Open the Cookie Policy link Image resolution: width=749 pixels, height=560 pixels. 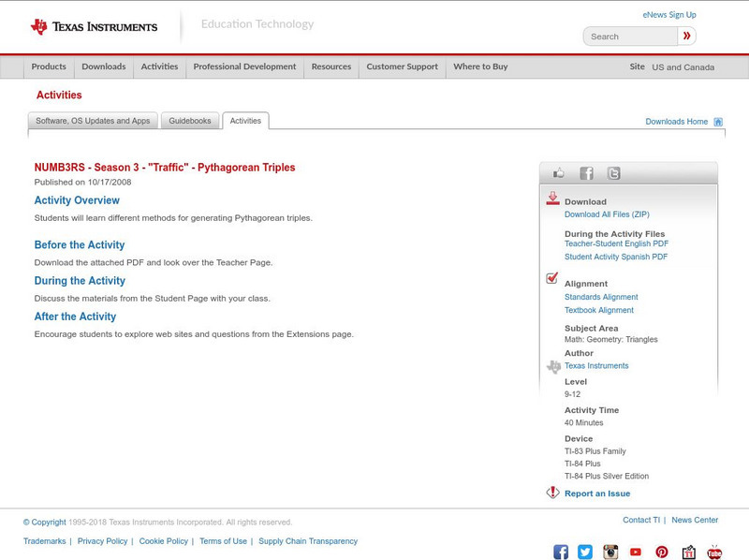click(x=163, y=541)
